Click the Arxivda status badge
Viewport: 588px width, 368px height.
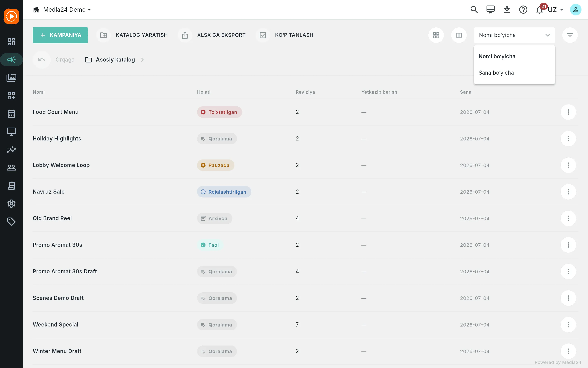point(215,218)
